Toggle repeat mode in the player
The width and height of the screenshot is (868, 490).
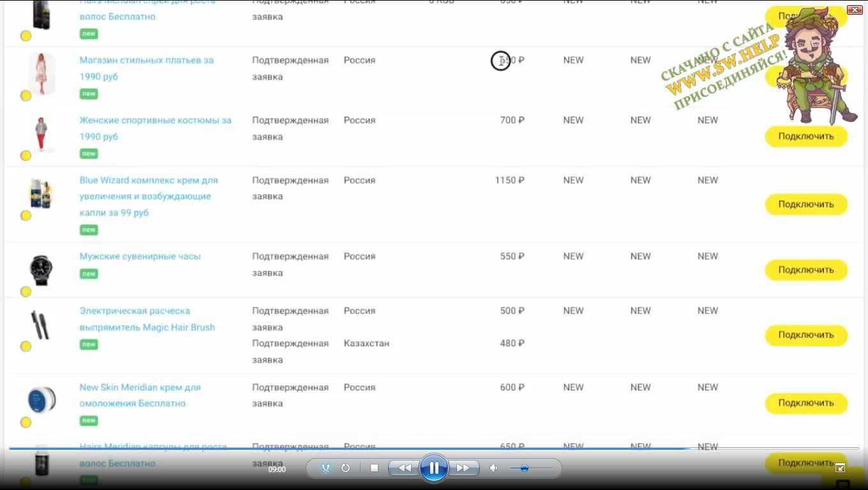click(x=345, y=468)
